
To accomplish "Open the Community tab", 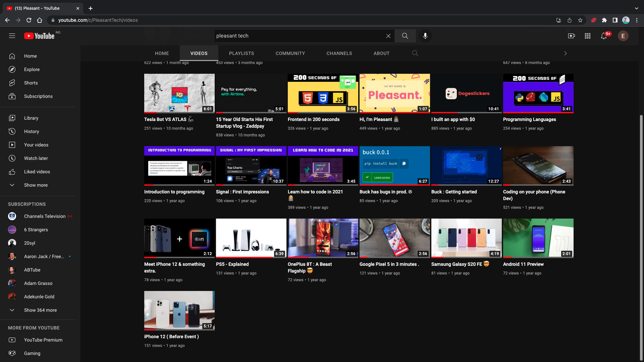I will click(290, 53).
